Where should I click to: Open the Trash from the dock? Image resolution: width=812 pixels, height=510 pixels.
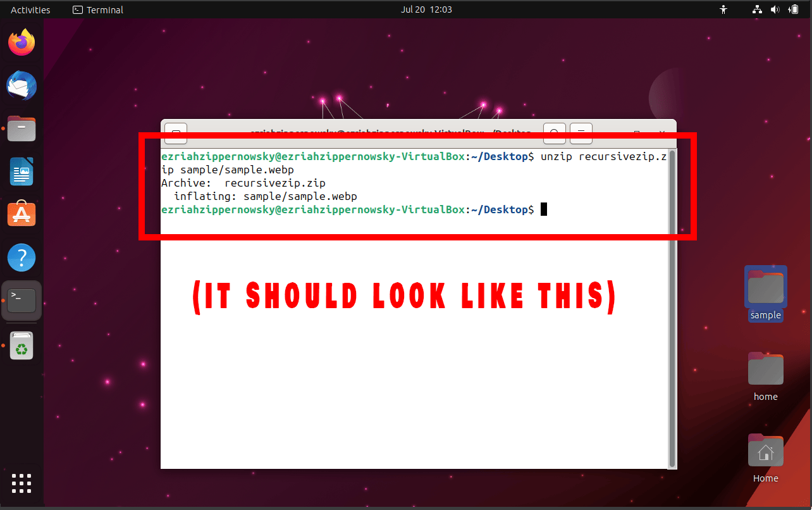pos(21,345)
